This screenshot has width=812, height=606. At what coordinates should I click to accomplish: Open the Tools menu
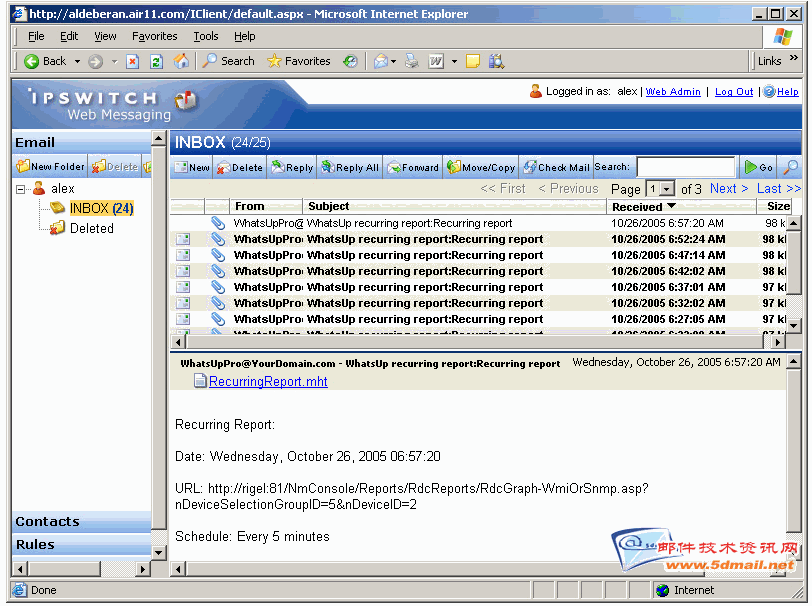point(206,36)
